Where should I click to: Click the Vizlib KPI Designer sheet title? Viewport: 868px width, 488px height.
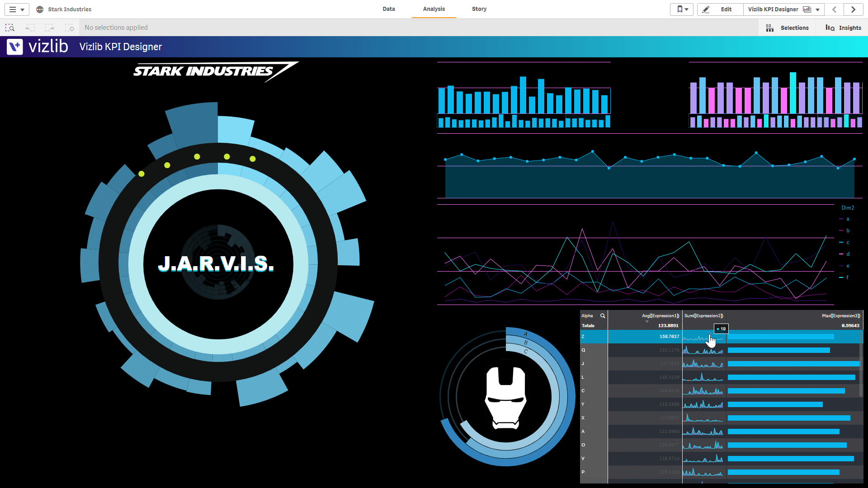tap(120, 47)
